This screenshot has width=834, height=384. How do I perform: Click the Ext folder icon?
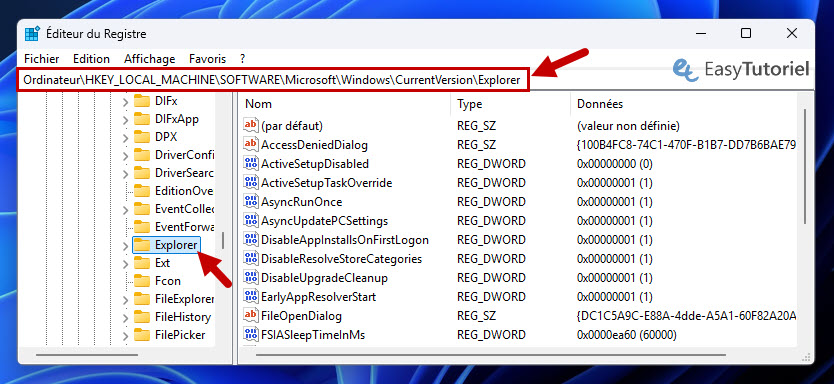(x=141, y=263)
